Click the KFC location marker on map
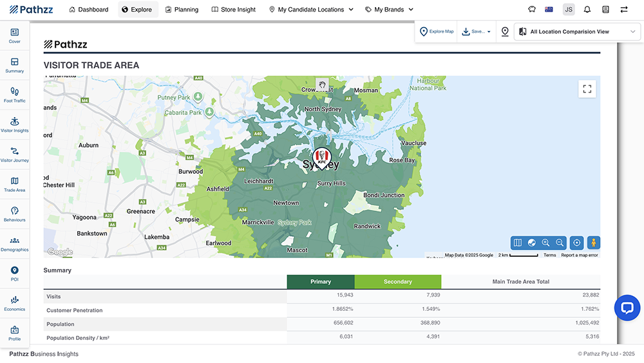The width and height of the screenshot is (644, 363). 321,157
